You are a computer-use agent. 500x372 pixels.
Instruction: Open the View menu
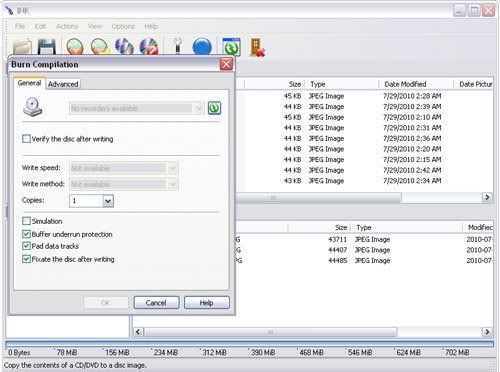tap(95, 26)
